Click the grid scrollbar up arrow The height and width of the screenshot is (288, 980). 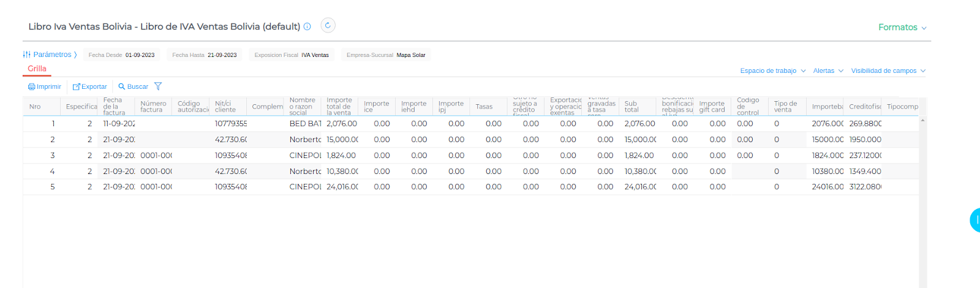(x=922, y=120)
